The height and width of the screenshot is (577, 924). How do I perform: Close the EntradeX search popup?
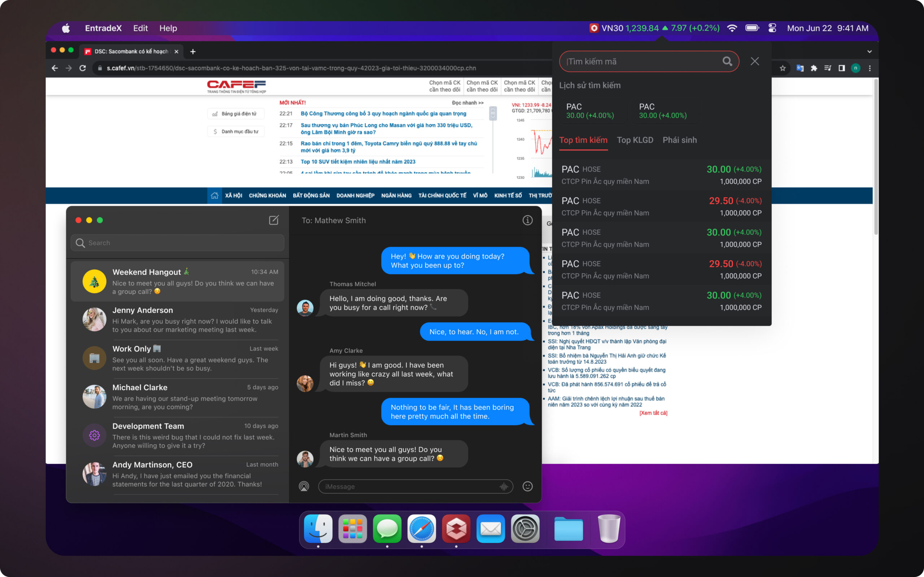coord(754,61)
